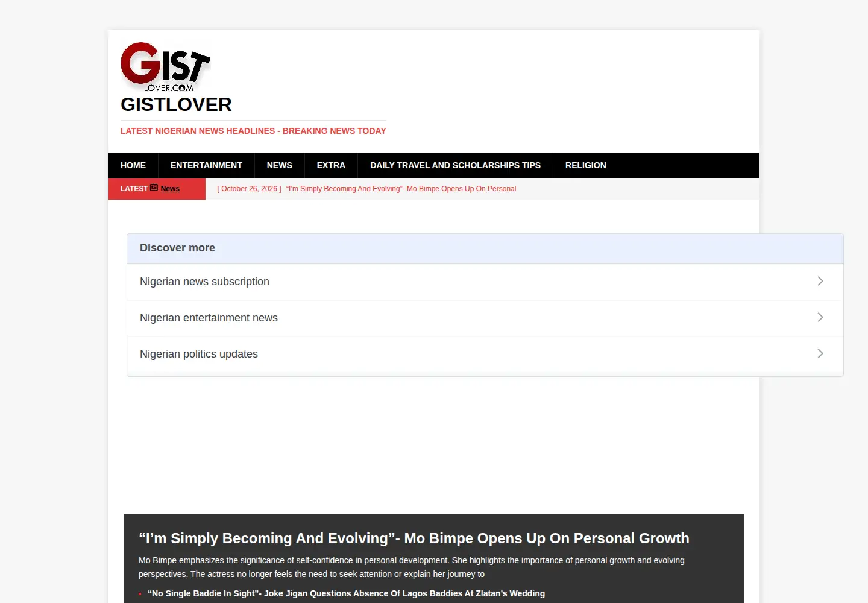The image size is (868, 603).
Task: Open featured Mo Bimpe Personal Growth headline
Action: (414, 538)
